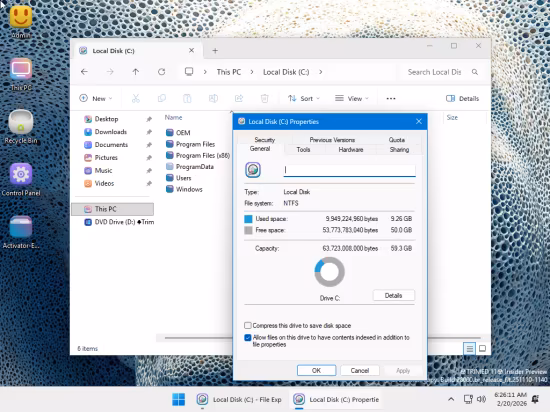Click the Paste toolbar icon
The height and width of the screenshot is (412, 550).
pyautogui.click(x=187, y=99)
